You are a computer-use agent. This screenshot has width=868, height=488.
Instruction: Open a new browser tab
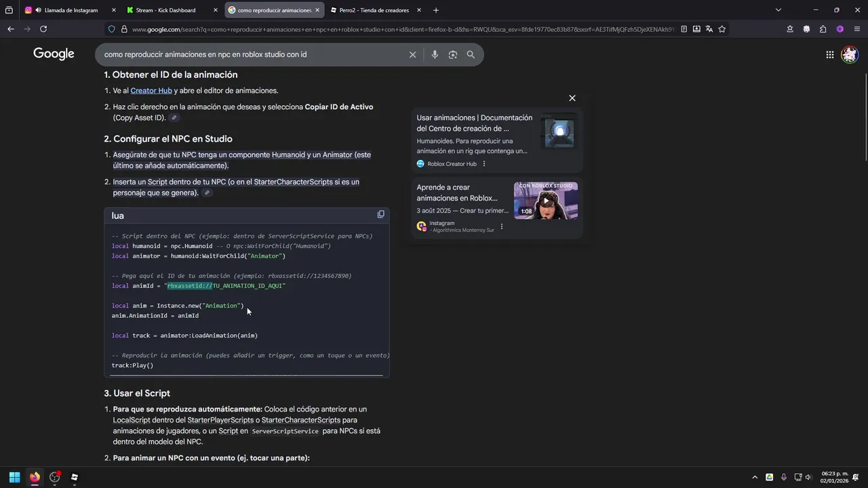[435, 10]
